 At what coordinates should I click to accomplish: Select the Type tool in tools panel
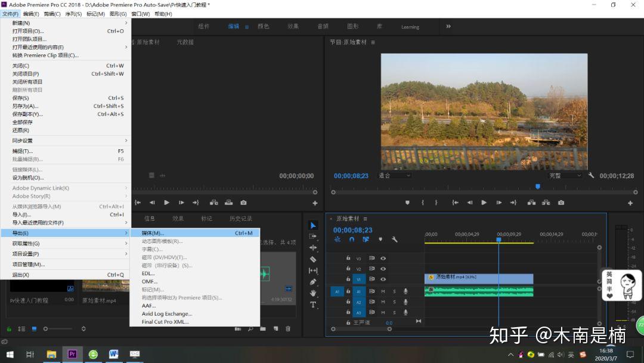313,304
